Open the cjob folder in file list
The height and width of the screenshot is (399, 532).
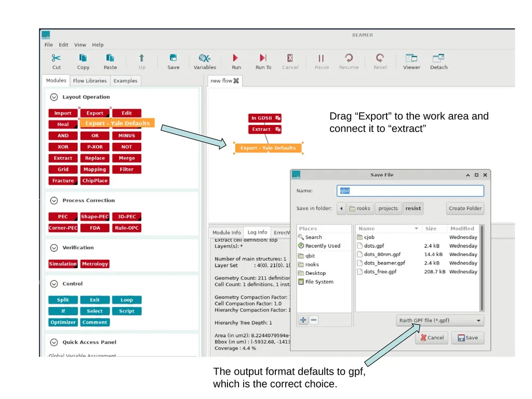[x=417, y=237]
